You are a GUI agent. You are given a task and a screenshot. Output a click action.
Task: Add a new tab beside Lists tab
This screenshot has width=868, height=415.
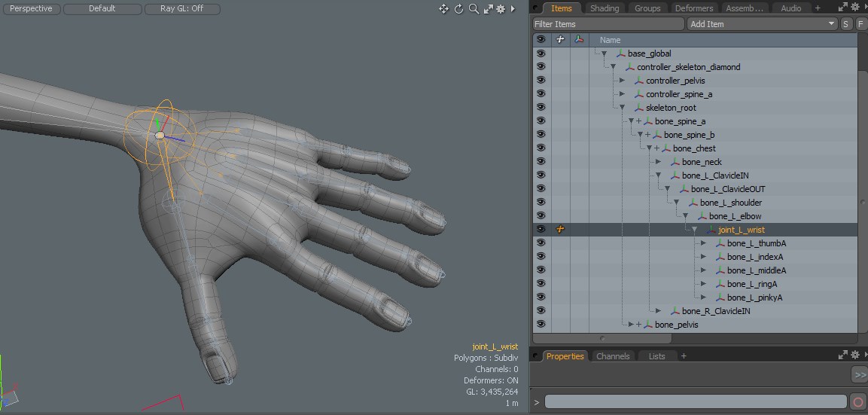(x=684, y=355)
